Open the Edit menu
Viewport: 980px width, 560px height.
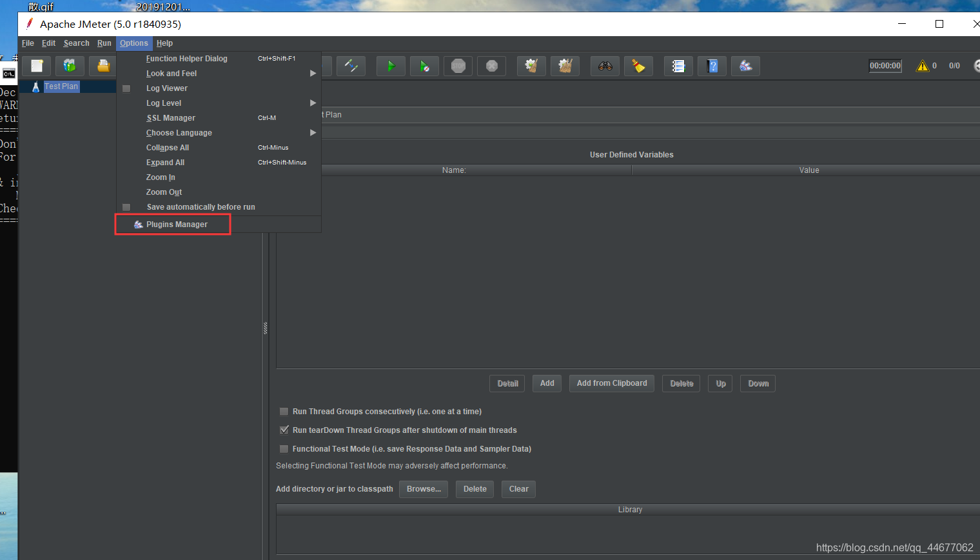pyautogui.click(x=48, y=43)
